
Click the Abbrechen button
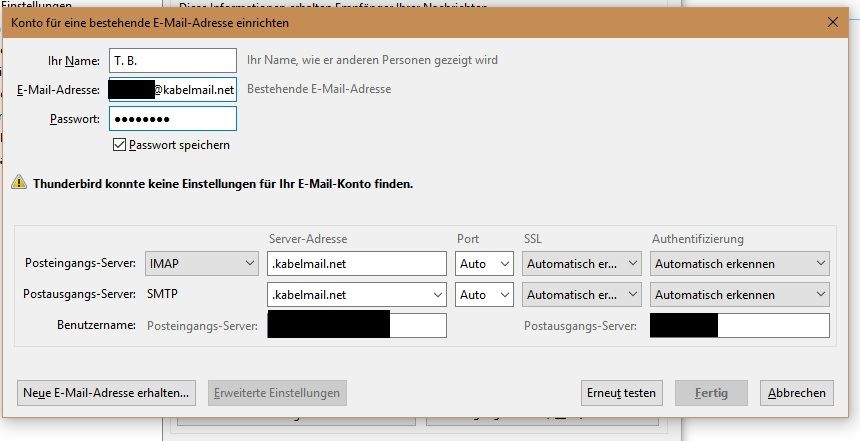[797, 393]
